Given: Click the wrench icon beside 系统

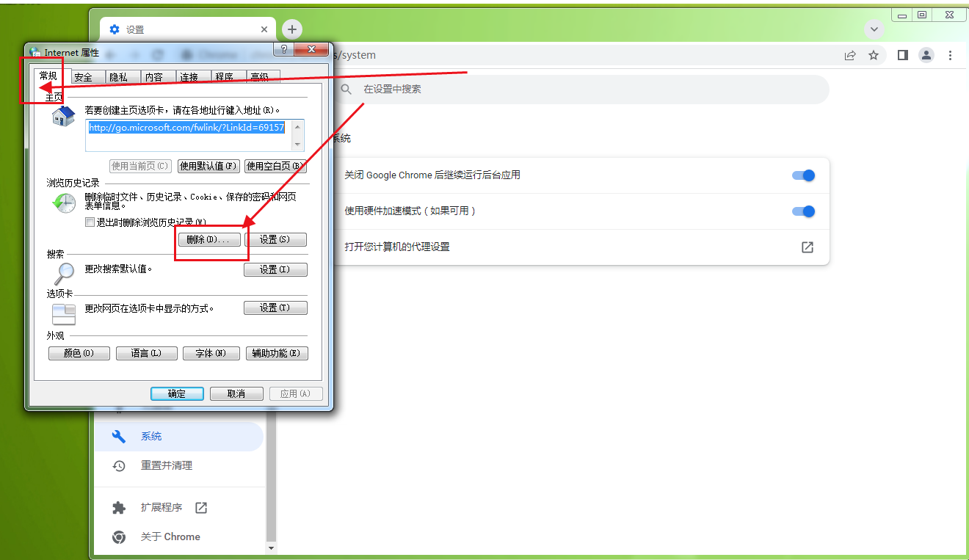Looking at the screenshot, I should pyautogui.click(x=119, y=436).
